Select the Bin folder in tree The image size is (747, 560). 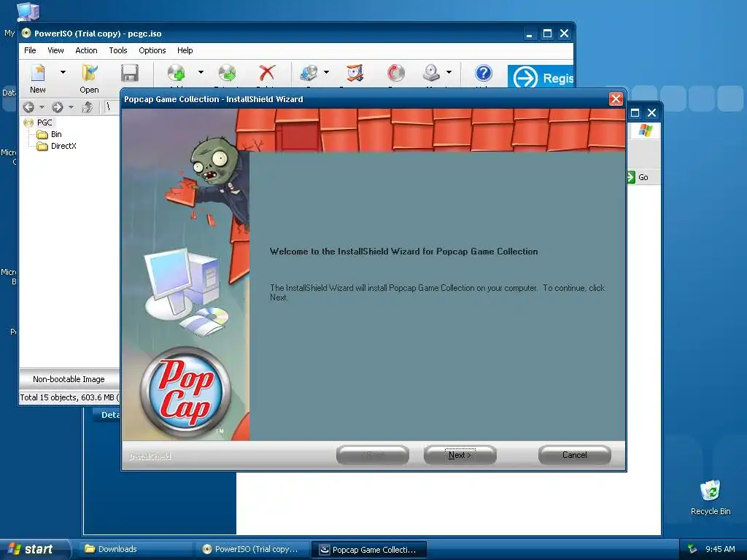point(56,134)
